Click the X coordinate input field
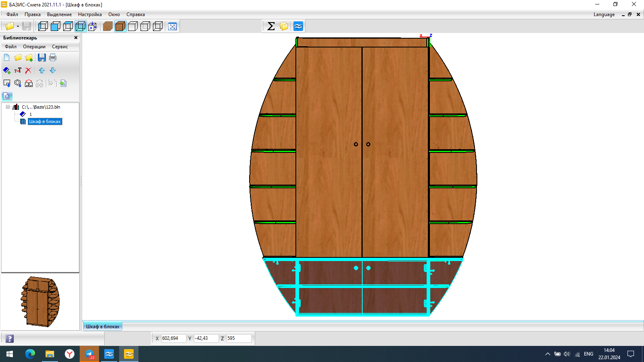This screenshot has height=362, width=644. point(173,338)
